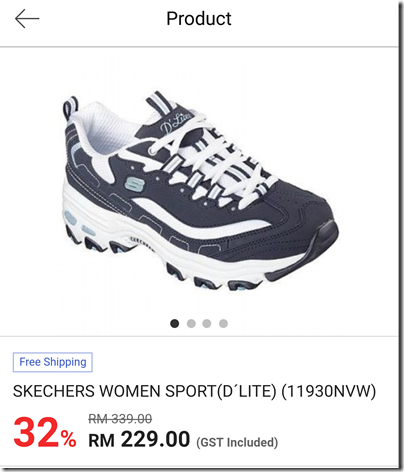Switch to the second image carousel dot
The height and width of the screenshot is (472, 404).
point(191,323)
